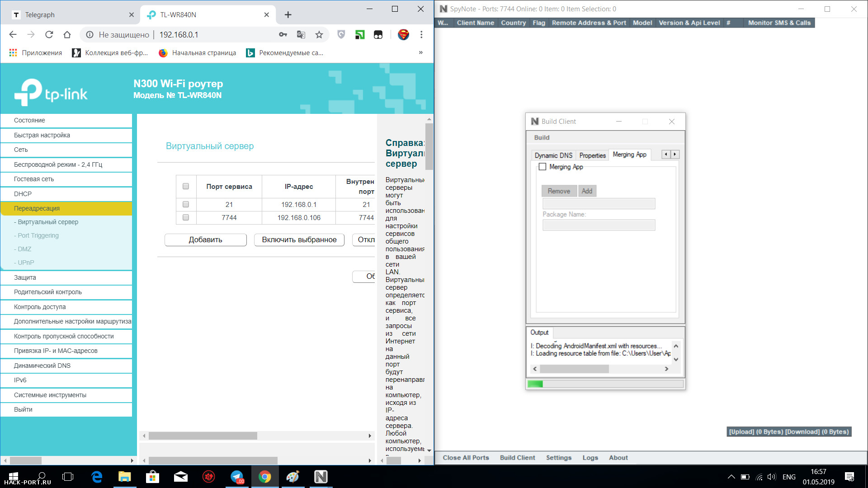Open the Windows Start menu
This screenshot has height=488, width=868.
tap(14, 477)
